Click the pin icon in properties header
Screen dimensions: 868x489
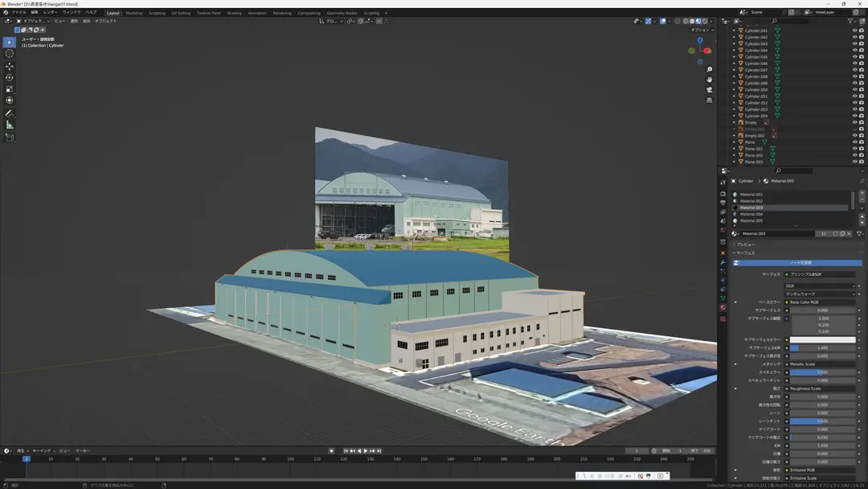(862, 181)
